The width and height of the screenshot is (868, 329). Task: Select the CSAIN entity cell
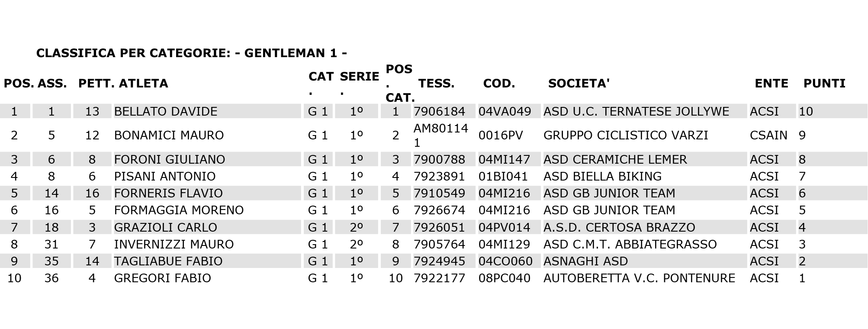click(768, 135)
